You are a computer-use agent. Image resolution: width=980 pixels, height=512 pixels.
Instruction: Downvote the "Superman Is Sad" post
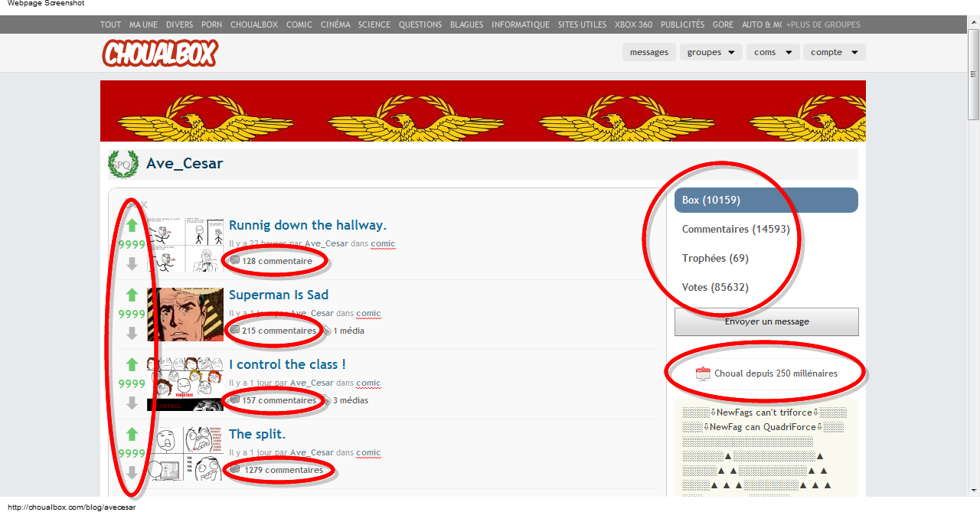[132, 333]
